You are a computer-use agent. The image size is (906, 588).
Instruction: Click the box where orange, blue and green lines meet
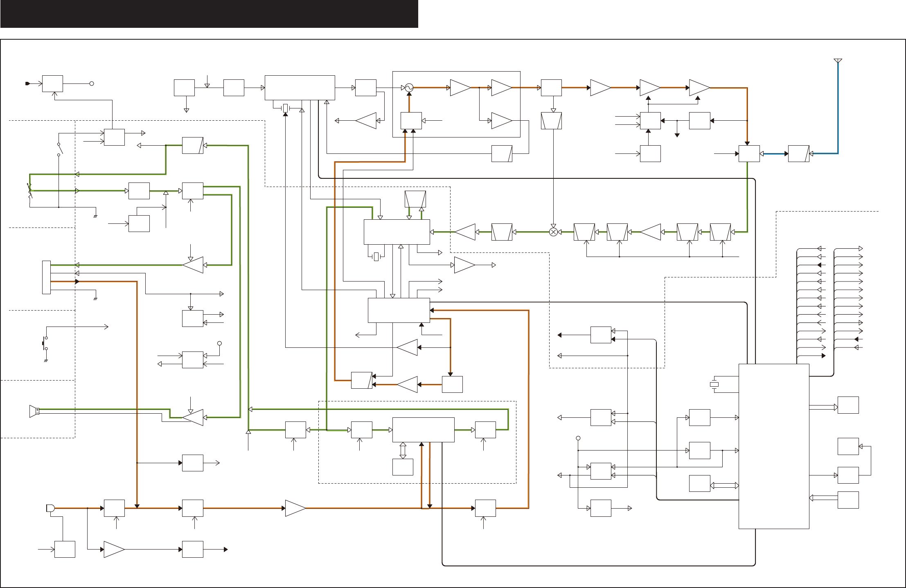pos(749,153)
